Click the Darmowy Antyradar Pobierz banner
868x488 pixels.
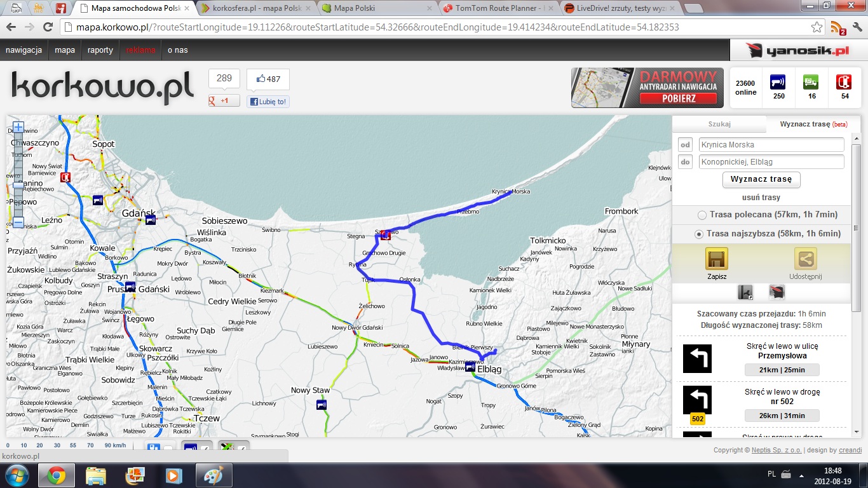pos(648,87)
